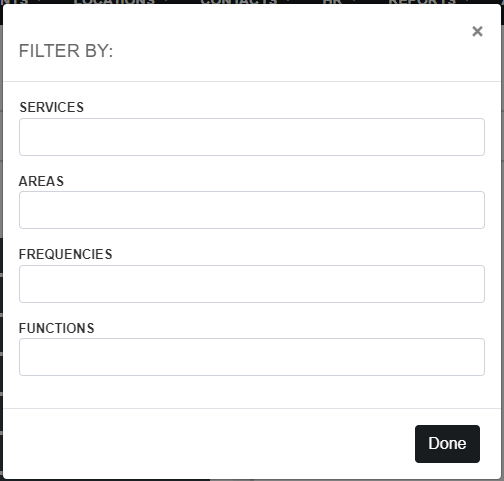This screenshot has width=504, height=481.
Task: Expand the caret beside REPORTS nav item
Action: pyautogui.click(x=467, y=2)
